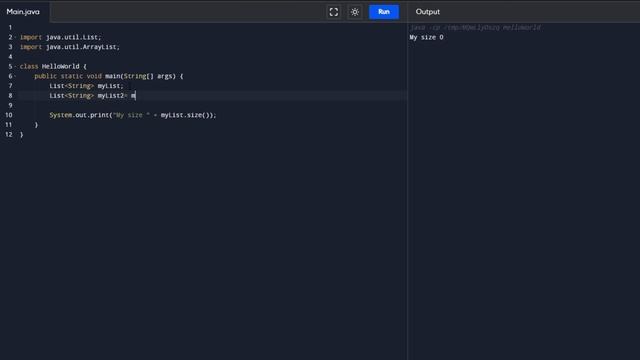Toggle light theme with sun icon
Viewport: 640px width, 360px height.
(x=355, y=12)
